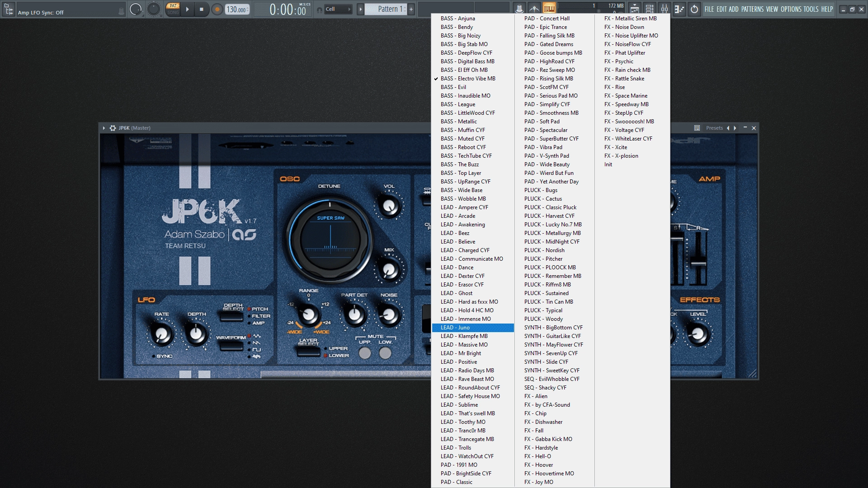Viewport: 868px width, 488px height.
Task: Open the ADD menu
Action: (x=734, y=9)
